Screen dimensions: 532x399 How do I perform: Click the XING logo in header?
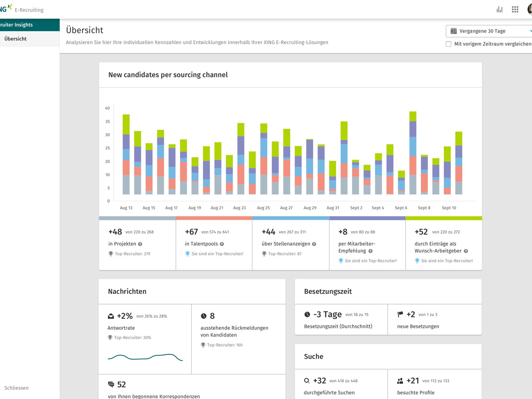point(6,9)
